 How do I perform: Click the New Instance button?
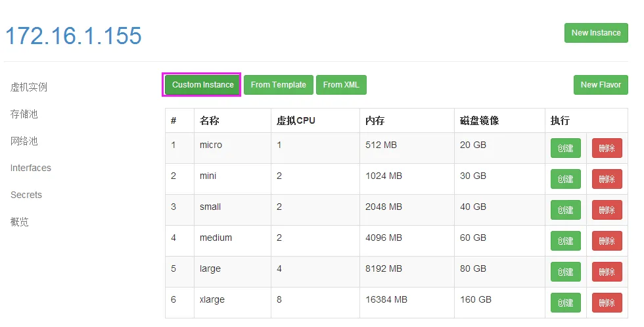595,33
